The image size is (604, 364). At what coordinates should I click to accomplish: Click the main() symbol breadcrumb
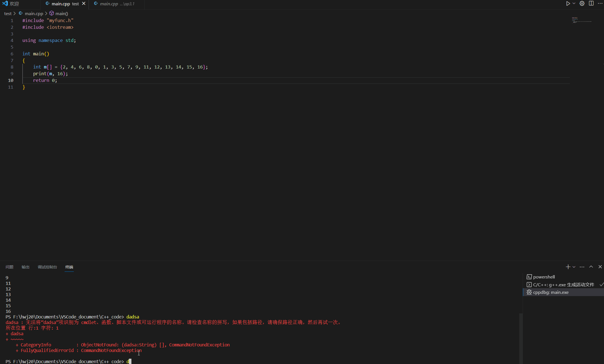point(62,13)
